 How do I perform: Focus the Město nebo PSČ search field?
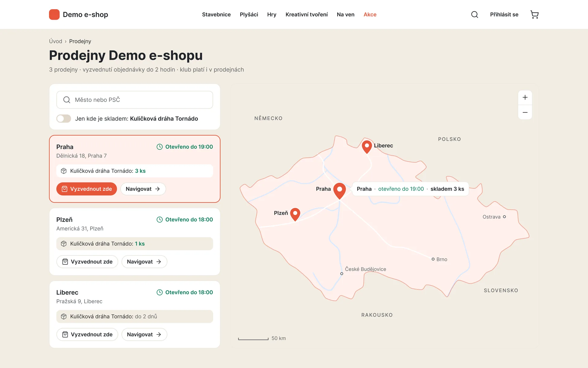click(x=135, y=100)
